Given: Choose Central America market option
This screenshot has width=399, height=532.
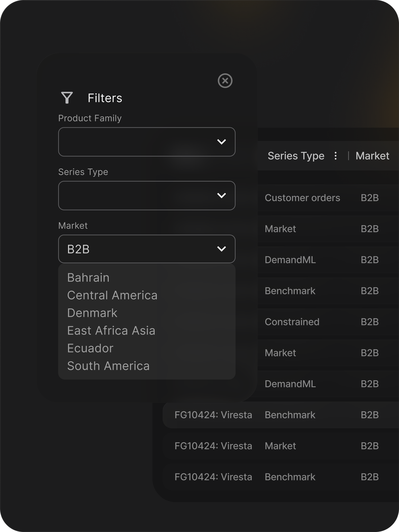Looking at the screenshot, I should (x=112, y=295).
